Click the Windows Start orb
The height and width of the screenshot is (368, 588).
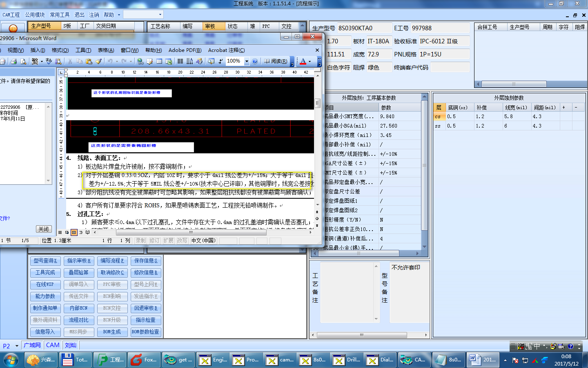(x=11, y=360)
